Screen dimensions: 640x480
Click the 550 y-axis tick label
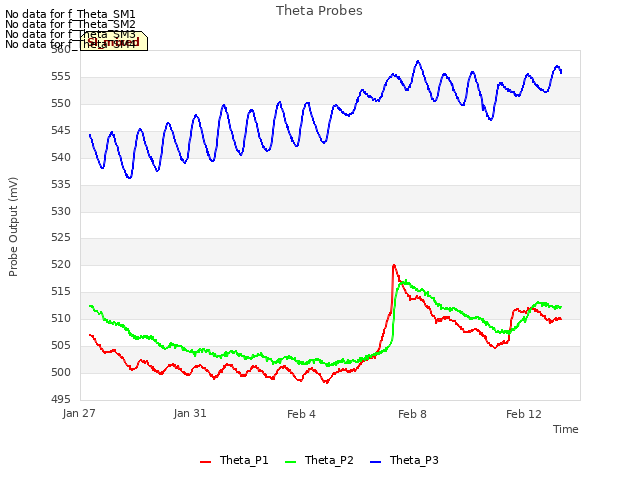61,104
